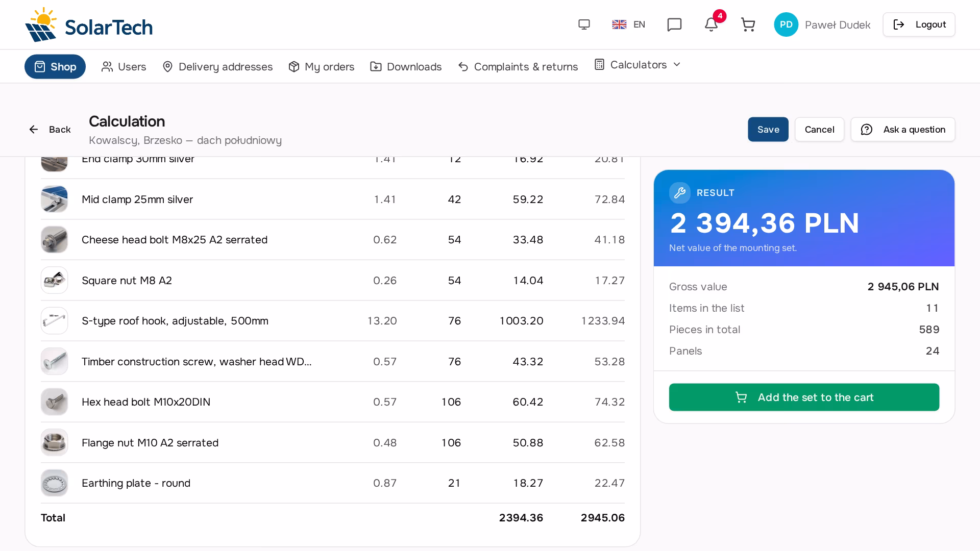Open the shopping cart icon in header

(x=748, y=24)
